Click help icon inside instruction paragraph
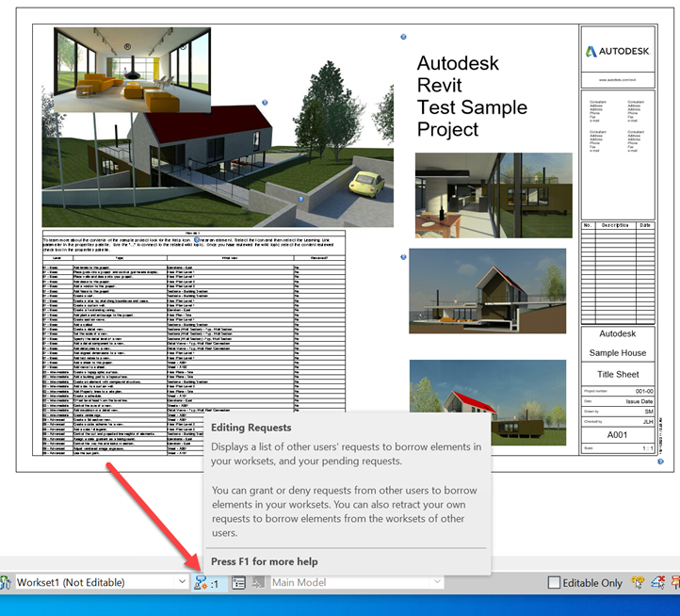The width and height of the screenshot is (680, 616). pos(197,239)
